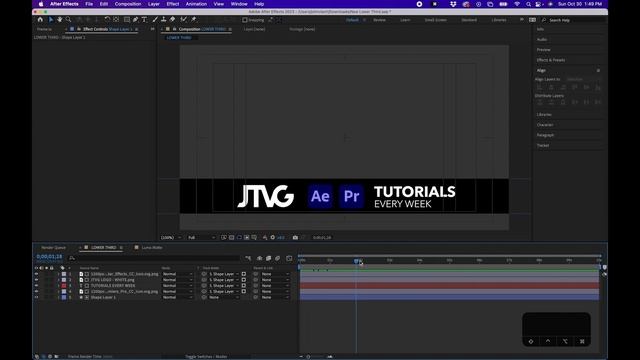Click label color swatch of TUTORIALS EVERY WEEK layer
The image size is (640, 360).
[x=64, y=286]
